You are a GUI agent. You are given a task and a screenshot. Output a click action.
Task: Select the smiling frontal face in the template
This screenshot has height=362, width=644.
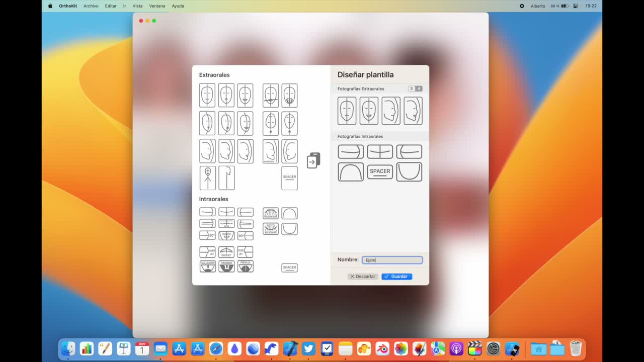[x=369, y=111]
